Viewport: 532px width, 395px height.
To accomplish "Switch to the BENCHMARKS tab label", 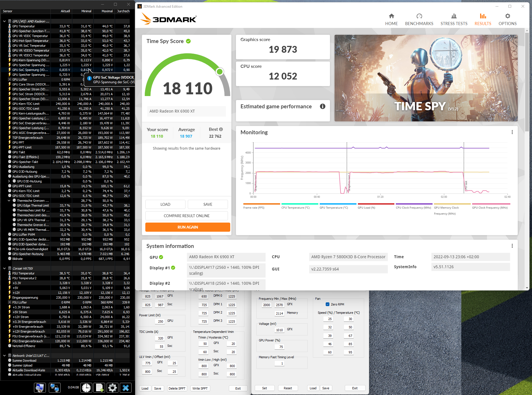I will click(419, 24).
